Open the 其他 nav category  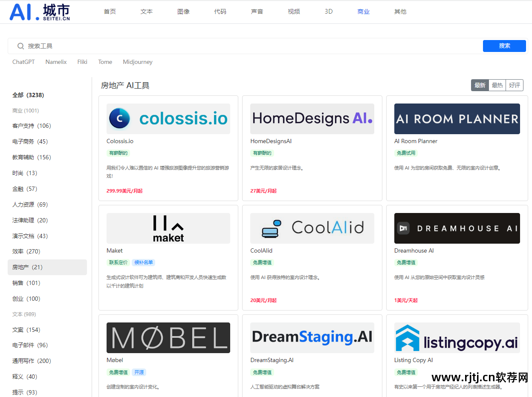click(400, 12)
